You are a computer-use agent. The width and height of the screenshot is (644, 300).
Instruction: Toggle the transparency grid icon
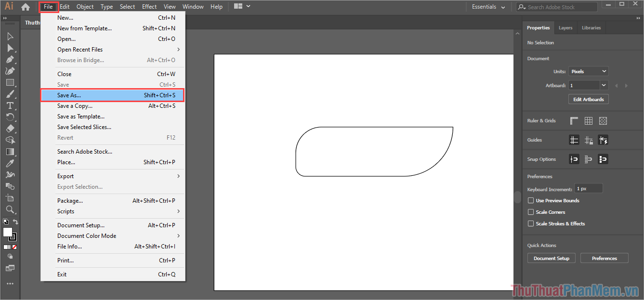click(x=603, y=121)
